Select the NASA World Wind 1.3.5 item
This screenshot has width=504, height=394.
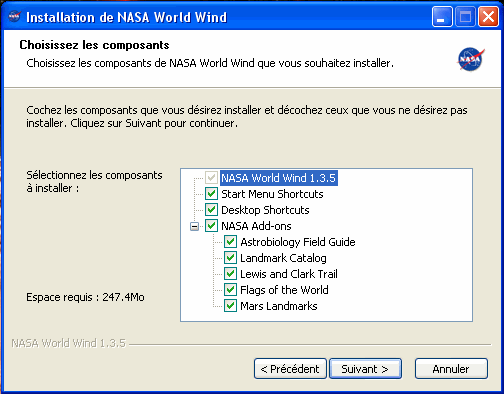click(279, 178)
